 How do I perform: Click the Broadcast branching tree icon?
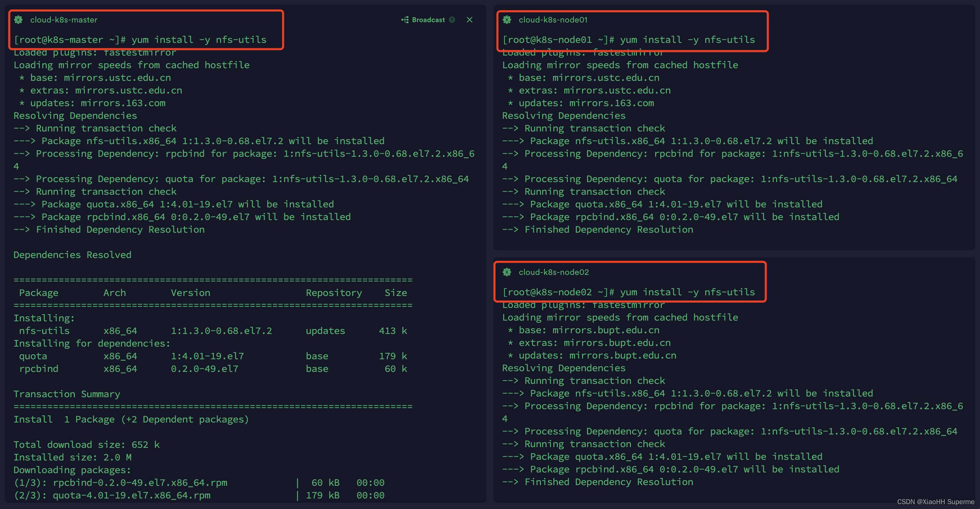(405, 20)
